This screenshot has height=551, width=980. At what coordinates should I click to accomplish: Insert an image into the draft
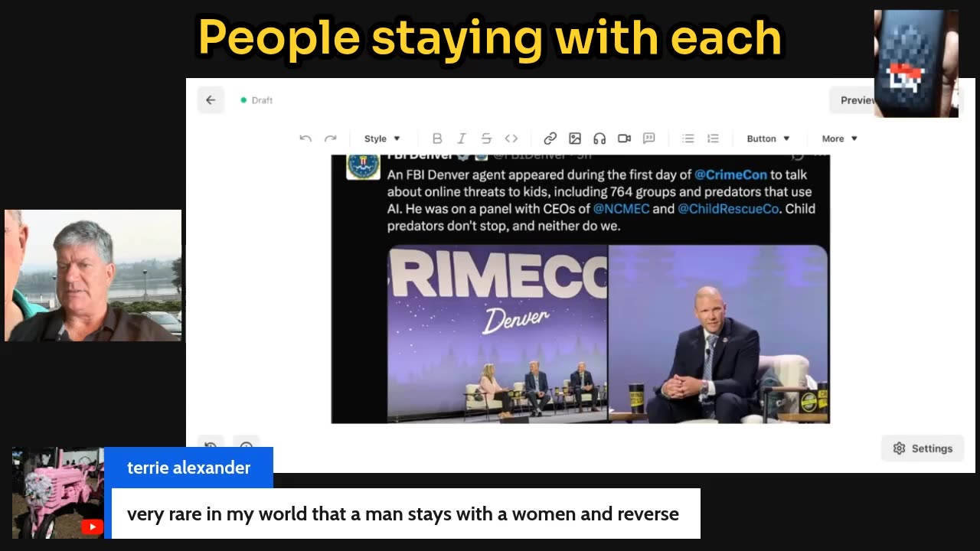click(575, 139)
